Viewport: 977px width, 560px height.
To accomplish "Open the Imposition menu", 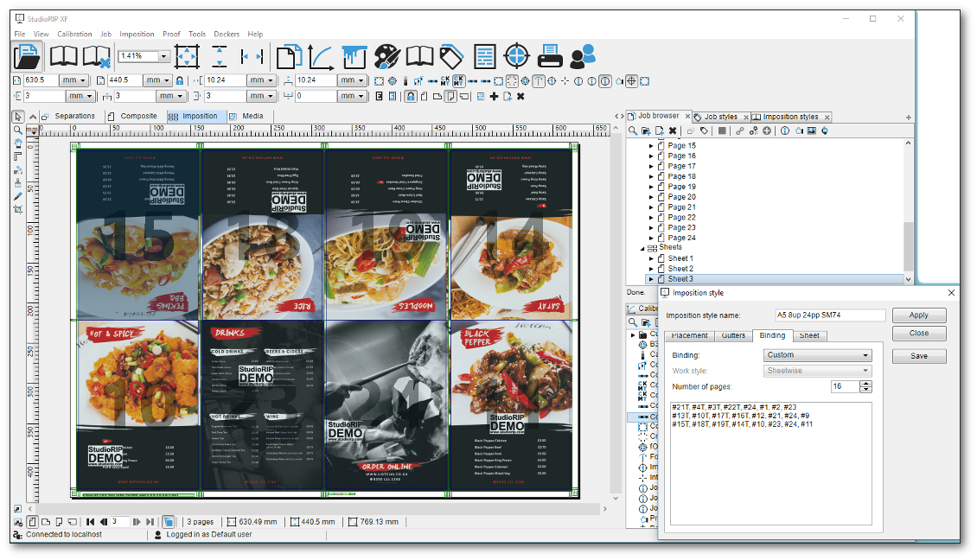I will pos(135,34).
